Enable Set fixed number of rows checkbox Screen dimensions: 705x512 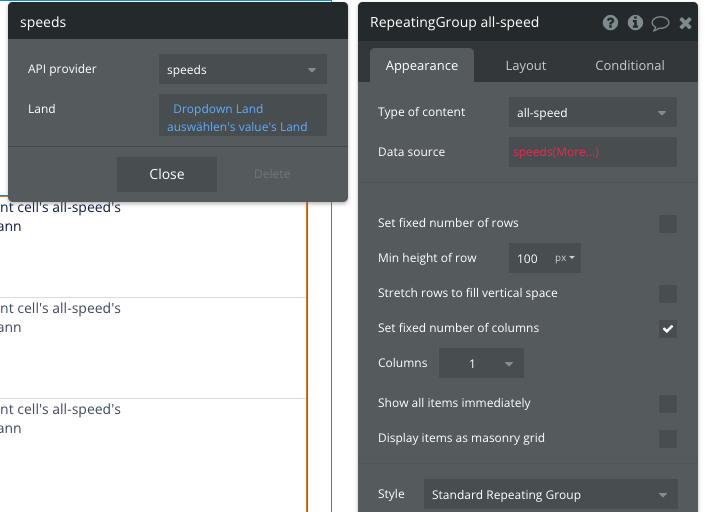(x=668, y=223)
